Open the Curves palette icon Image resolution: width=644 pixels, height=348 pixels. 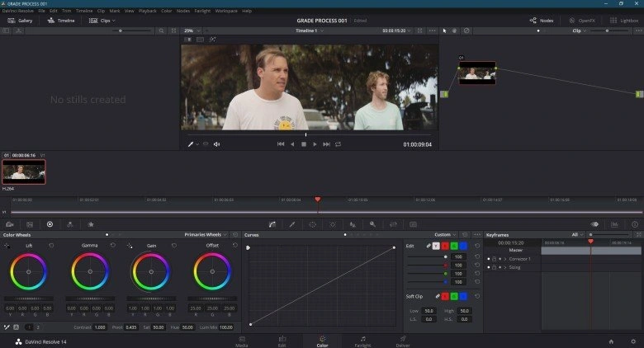(273, 223)
